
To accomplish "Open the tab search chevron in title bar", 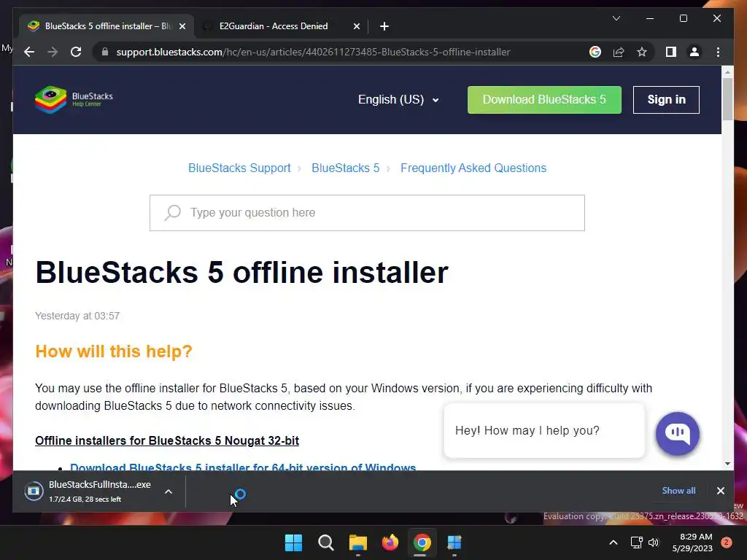I will pos(616,18).
